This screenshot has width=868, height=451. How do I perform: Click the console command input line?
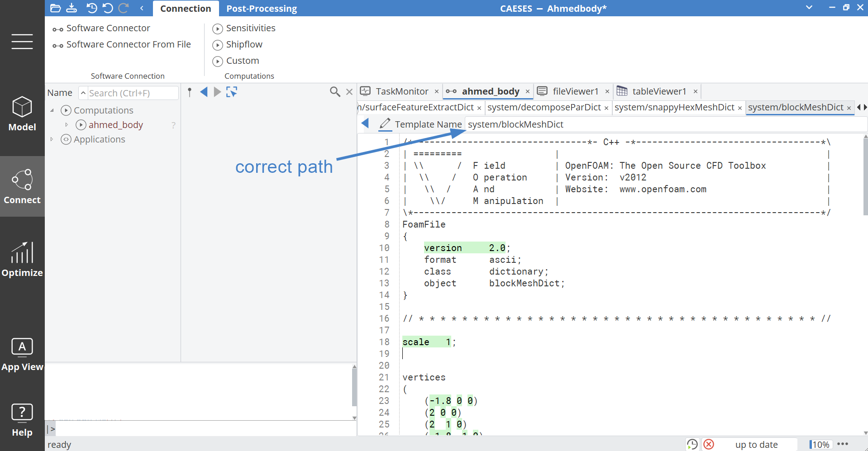coord(206,428)
